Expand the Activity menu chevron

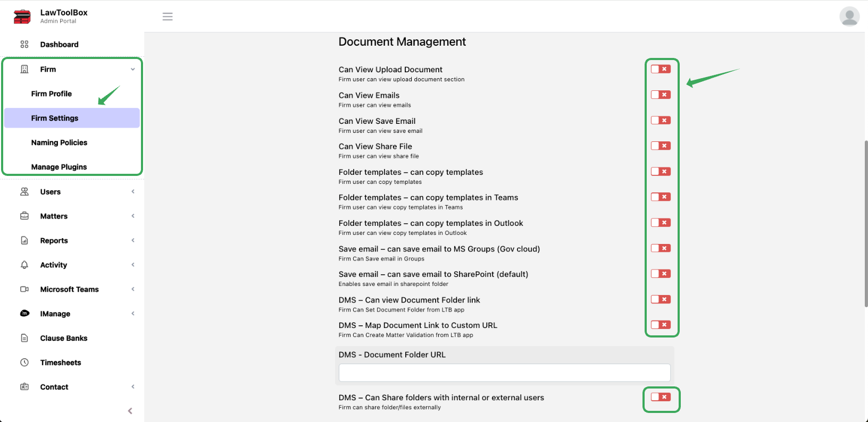133,265
